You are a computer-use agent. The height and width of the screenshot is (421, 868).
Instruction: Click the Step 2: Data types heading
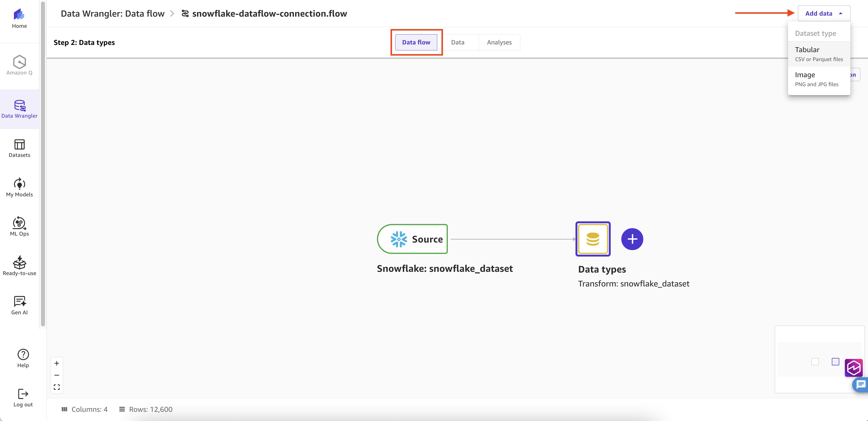84,42
